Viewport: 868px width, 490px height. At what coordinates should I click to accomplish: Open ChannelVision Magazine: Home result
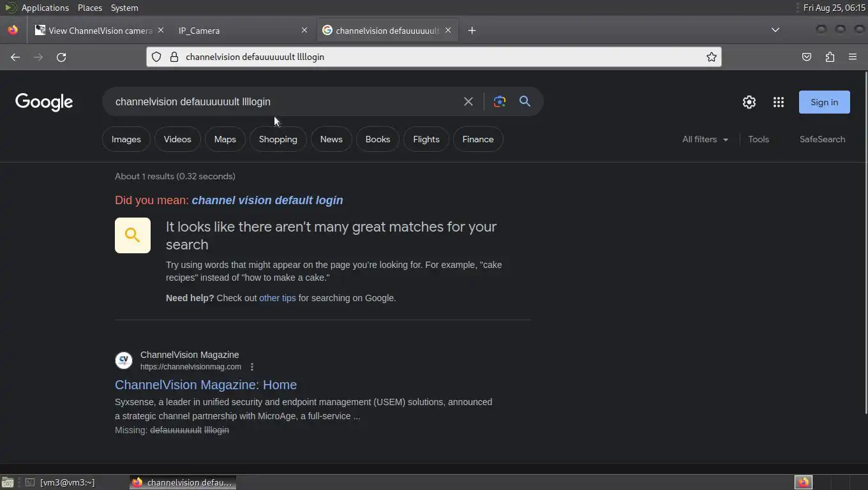[x=206, y=385]
